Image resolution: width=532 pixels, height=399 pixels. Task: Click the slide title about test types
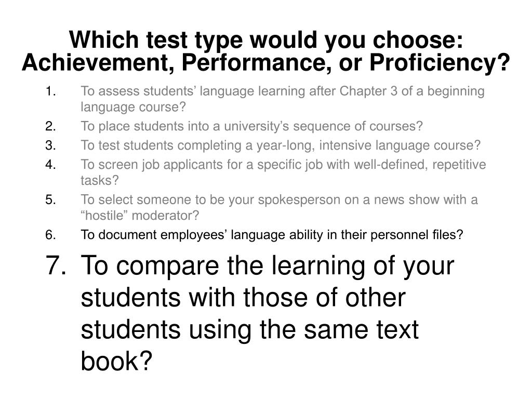266,51
